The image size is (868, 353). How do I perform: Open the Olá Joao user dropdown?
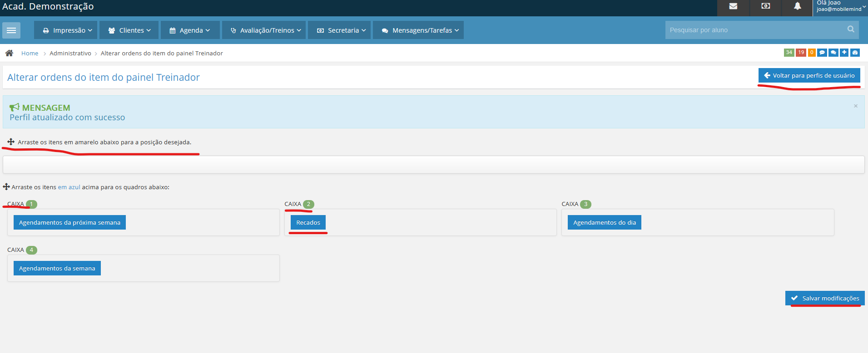point(840,6)
